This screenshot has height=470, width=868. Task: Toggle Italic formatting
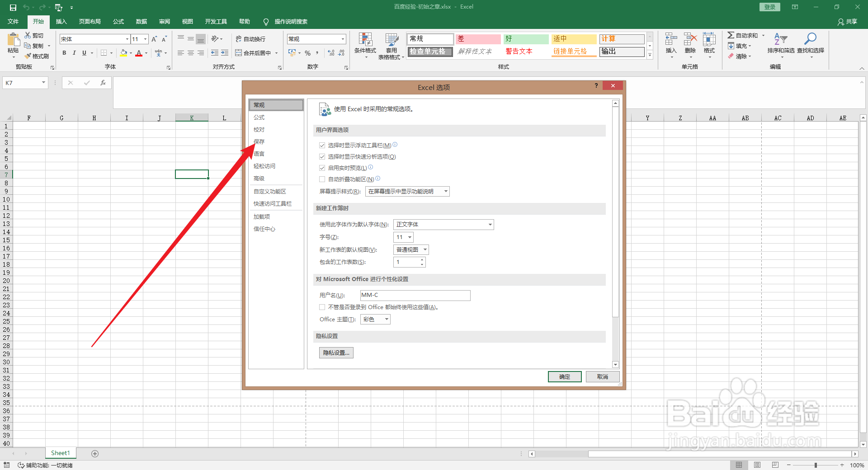tap(74, 53)
